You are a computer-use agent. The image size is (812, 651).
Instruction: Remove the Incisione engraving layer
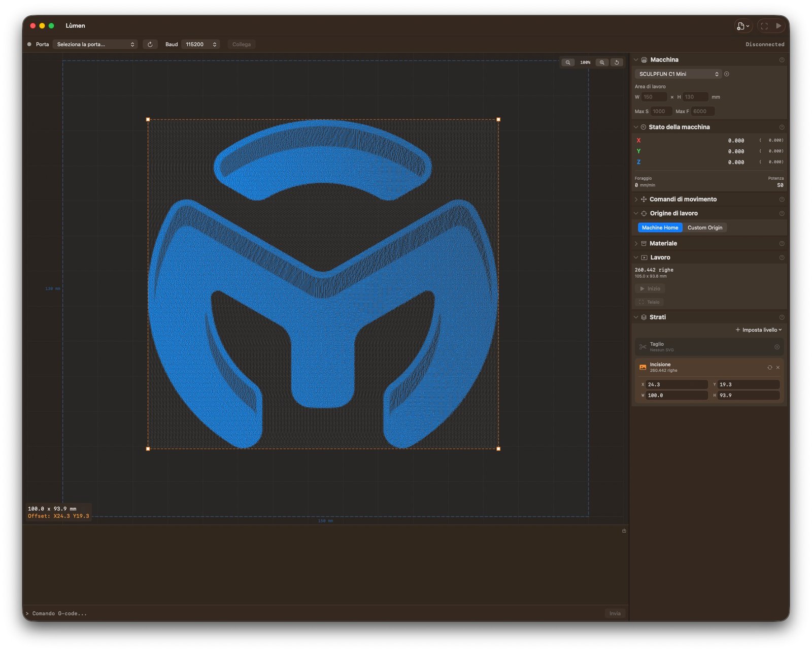[778, 367]
